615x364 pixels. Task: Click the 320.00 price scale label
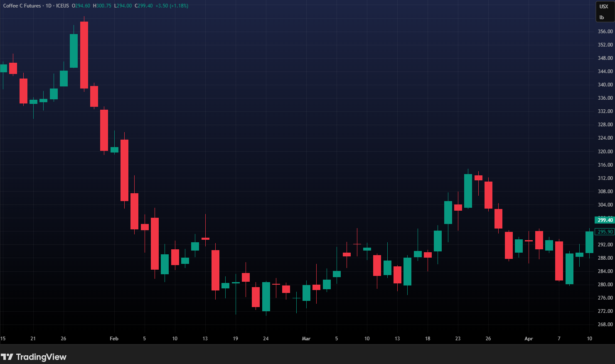pyautogui.click(x=605, y=152)
